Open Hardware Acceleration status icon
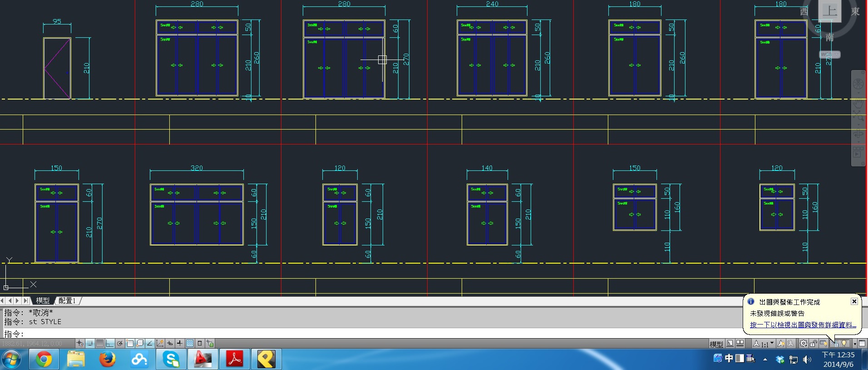The height and width of the screenshot is (370, 868). [824, 344]
